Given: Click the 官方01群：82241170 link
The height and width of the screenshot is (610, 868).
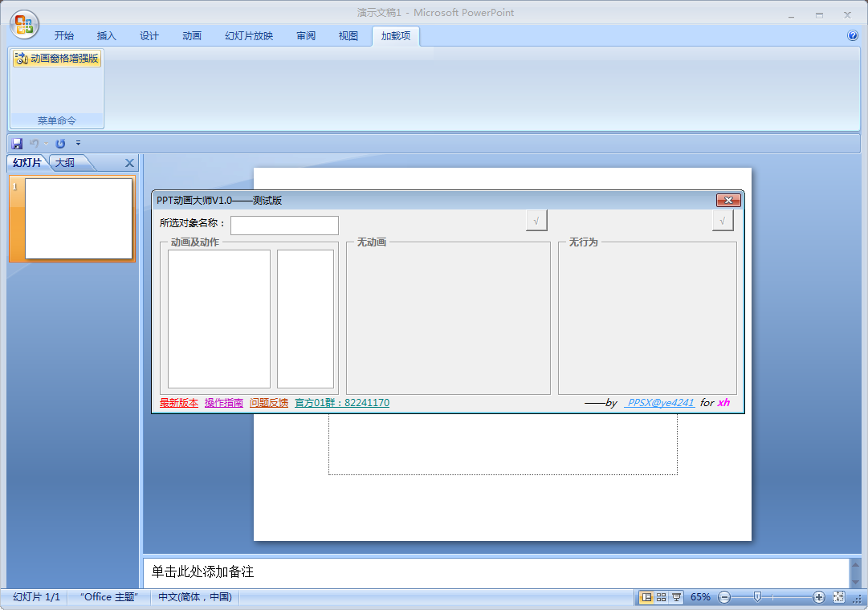Looking at the screenshot, I should (342, 402).
